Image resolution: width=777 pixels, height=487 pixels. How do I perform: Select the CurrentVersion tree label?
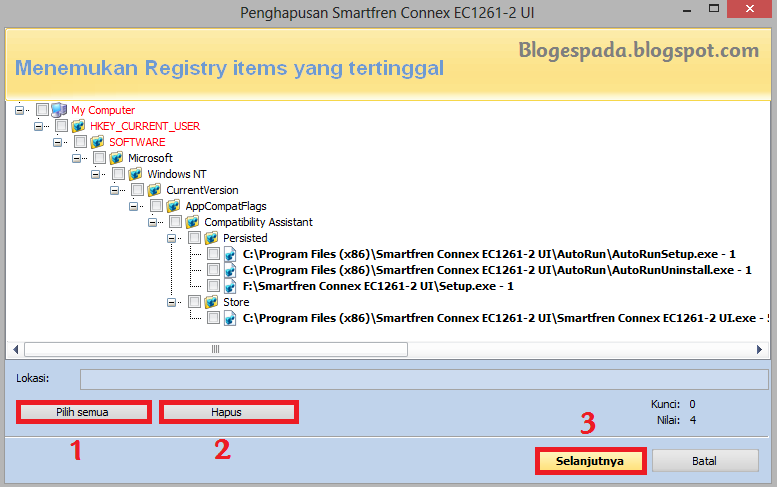[x=202, y=190]
